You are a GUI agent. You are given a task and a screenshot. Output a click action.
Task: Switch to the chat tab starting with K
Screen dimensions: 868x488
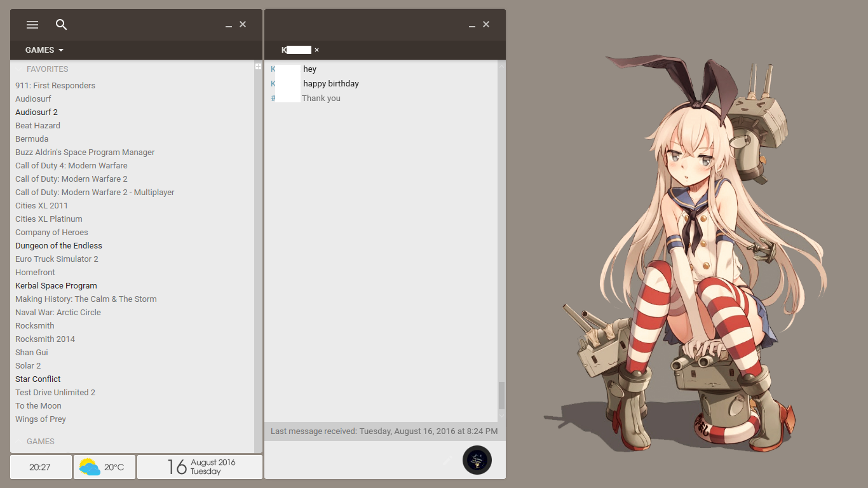pyautogui.click(x=296, y=50)
